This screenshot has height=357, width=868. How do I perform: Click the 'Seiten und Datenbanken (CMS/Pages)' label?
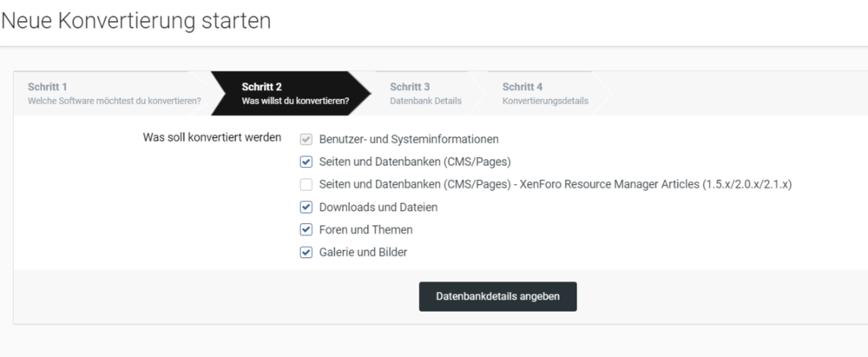coord(415,162)
